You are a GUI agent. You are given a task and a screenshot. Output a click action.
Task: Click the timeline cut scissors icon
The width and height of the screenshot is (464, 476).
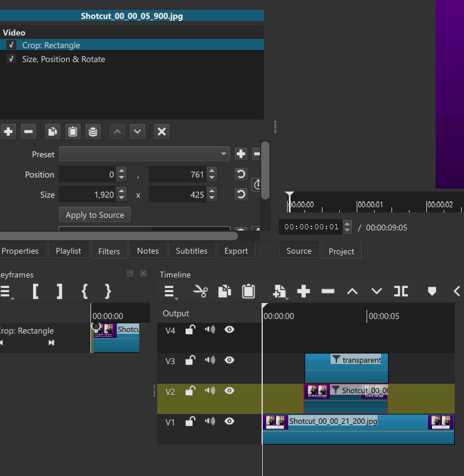pyautogui.click(x=201, y=291)
